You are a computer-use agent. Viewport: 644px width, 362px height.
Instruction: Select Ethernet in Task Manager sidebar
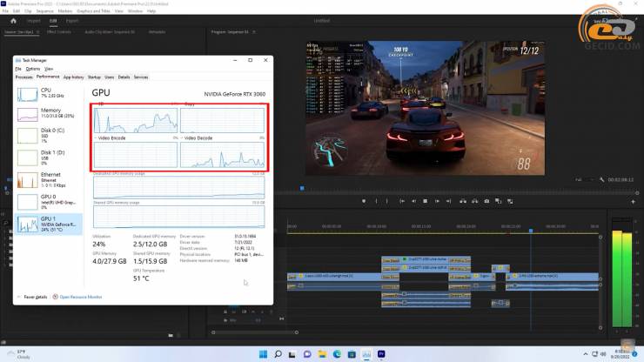pos(49,179)
